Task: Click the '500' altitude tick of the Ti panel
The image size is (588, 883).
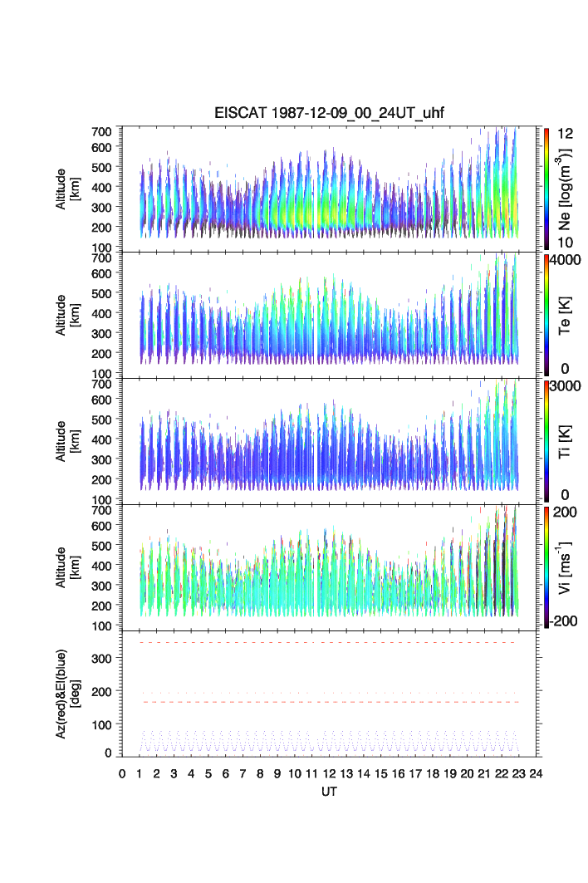Action: pyautogui.click(x=101, y=419)
